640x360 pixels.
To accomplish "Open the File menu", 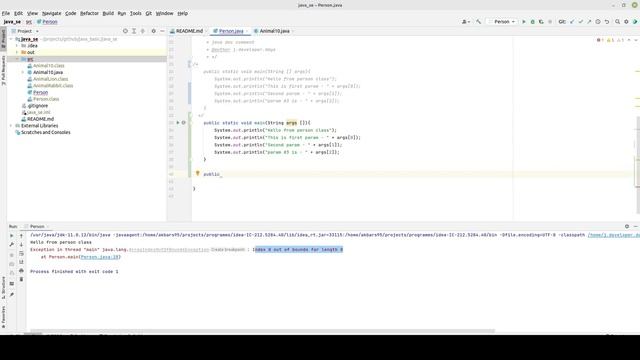I will 6,13.
